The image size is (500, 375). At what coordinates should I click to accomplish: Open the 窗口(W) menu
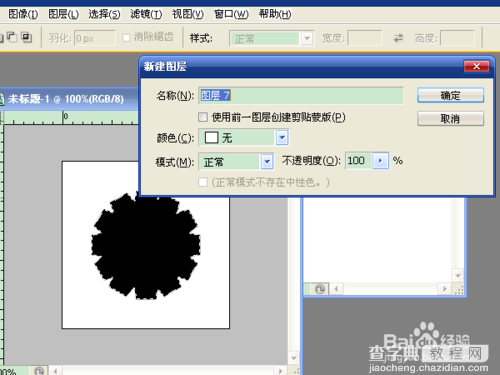click(x=231, y=14)
